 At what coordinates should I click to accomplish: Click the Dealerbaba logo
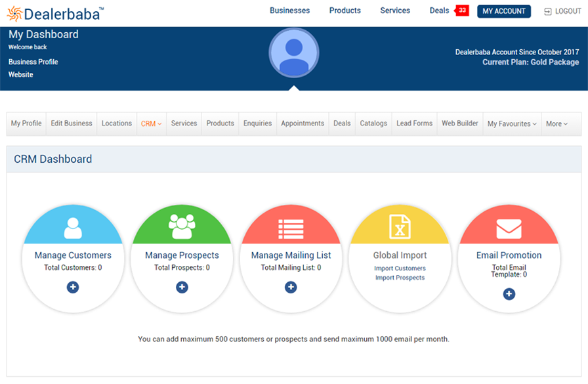point(55,13)
